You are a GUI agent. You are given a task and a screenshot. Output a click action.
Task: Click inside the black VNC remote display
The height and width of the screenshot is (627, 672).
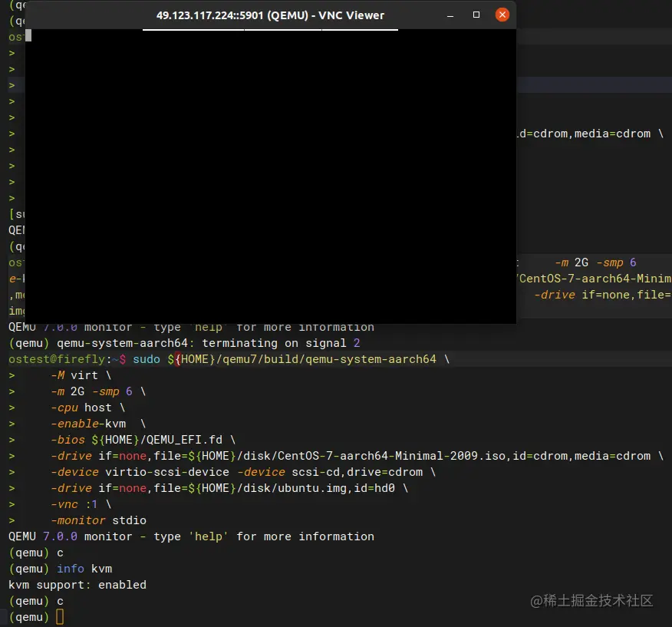click(271, 176)
